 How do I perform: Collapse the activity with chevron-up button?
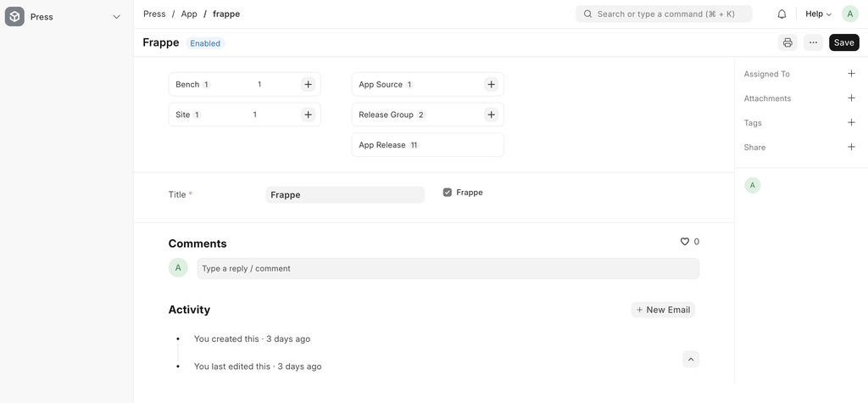(691, 360)
